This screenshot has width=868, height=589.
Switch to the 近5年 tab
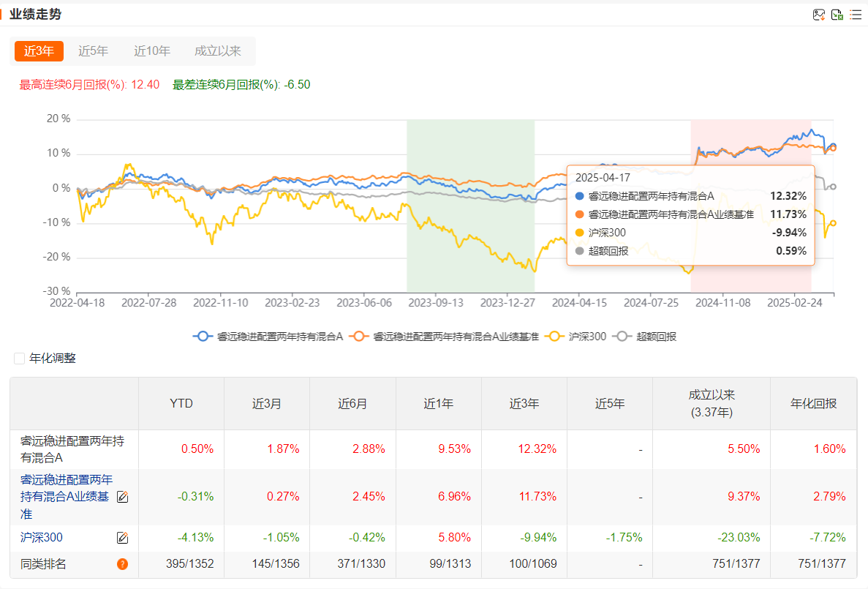pos(93,51)
